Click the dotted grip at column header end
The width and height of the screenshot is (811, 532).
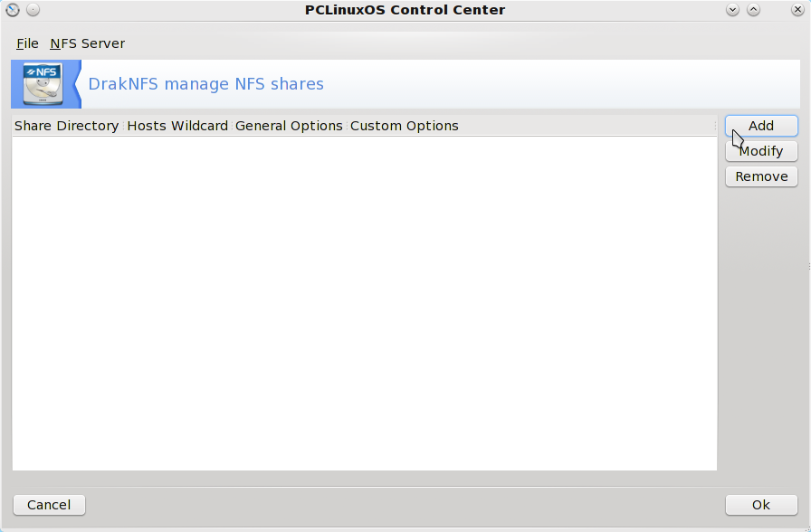pyautogui.click(x=715, y=126)
